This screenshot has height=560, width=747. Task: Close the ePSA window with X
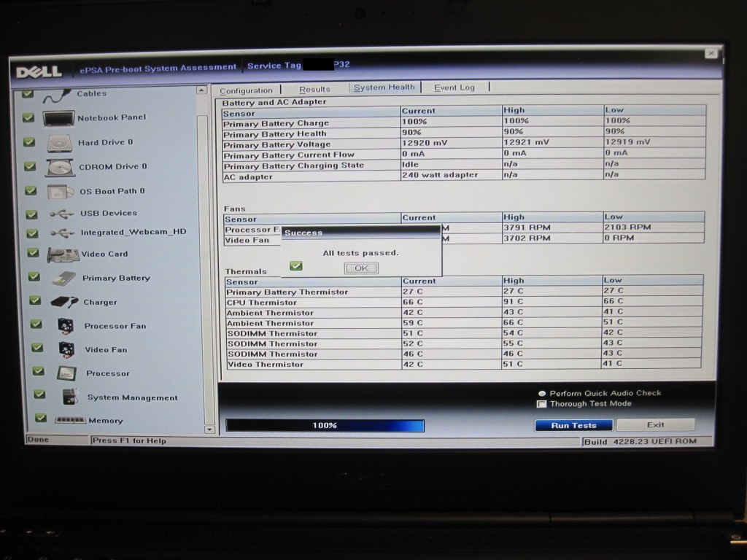click(711, 53)
